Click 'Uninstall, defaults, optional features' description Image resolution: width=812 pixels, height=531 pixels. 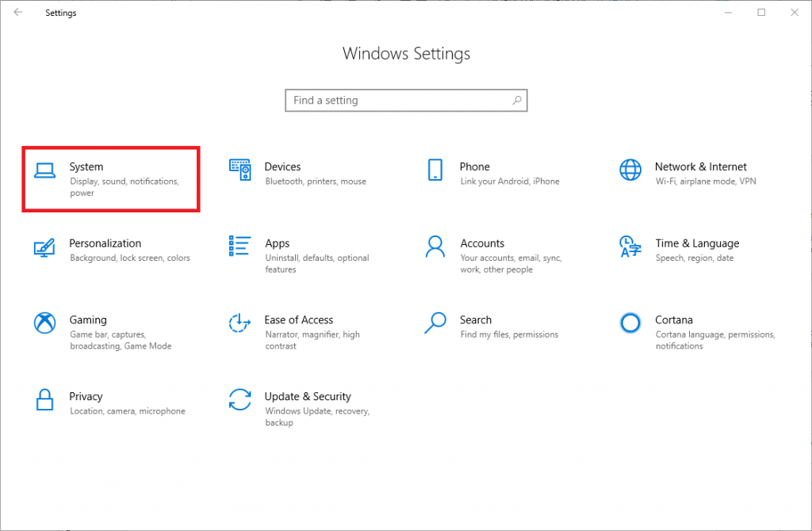click(x=317, y=263)
